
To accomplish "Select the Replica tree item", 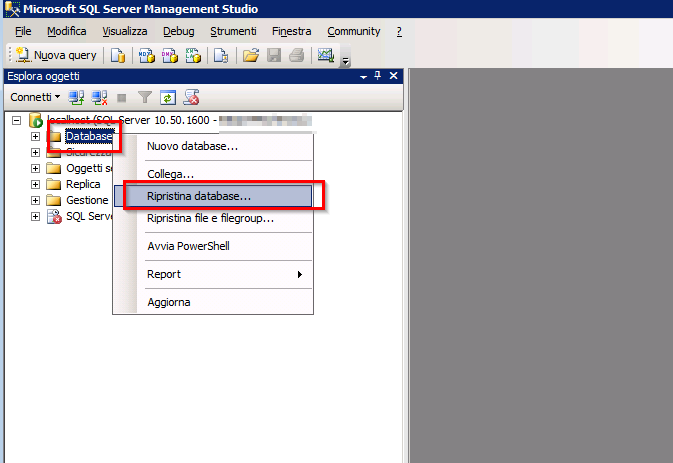I will pos(83,185).
